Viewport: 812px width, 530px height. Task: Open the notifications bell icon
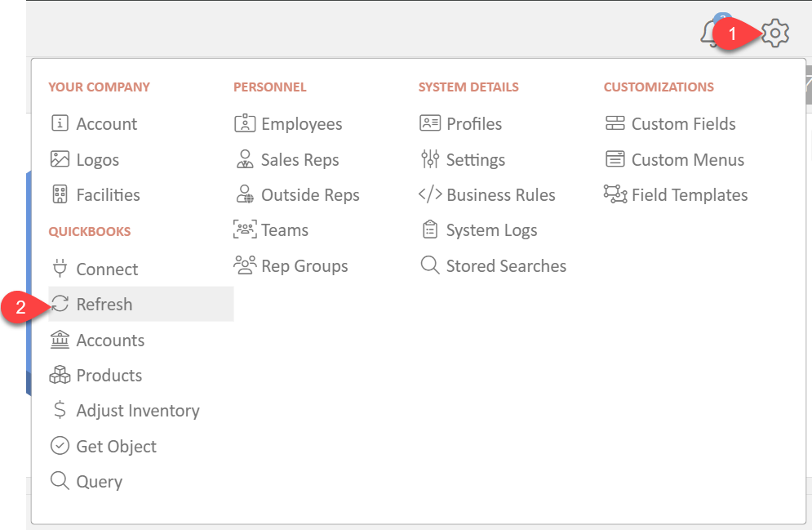709,33
